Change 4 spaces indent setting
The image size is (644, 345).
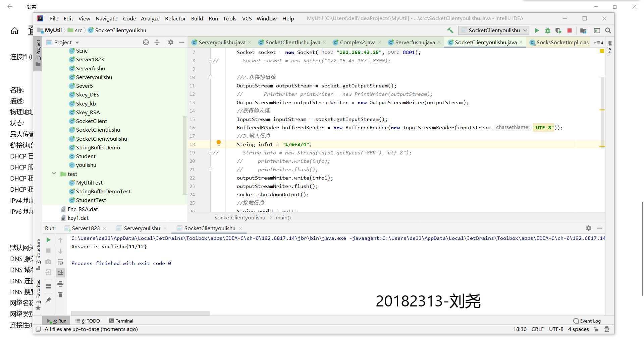pos(578,329)
